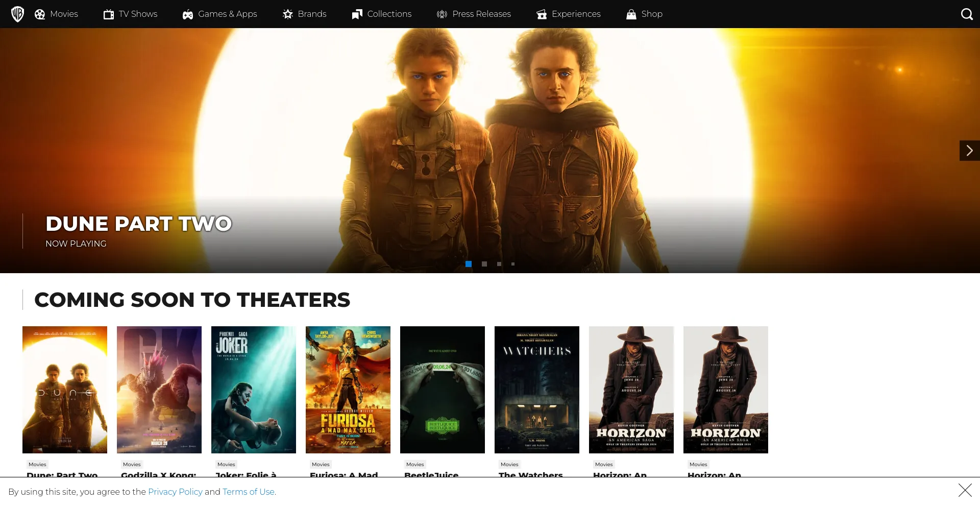Dismiss the cookie consent banner
This screenshot has height=507, width=980.
click(964, 491)
